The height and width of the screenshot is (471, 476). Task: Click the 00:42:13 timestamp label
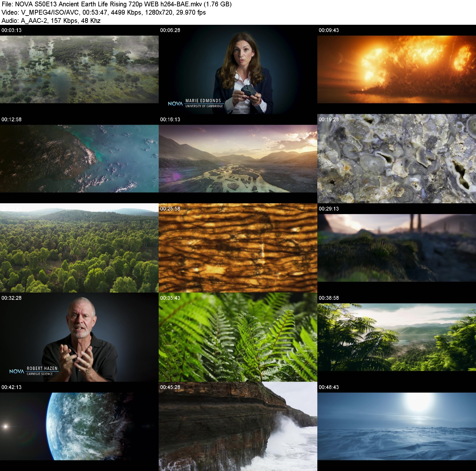point(11,387)
